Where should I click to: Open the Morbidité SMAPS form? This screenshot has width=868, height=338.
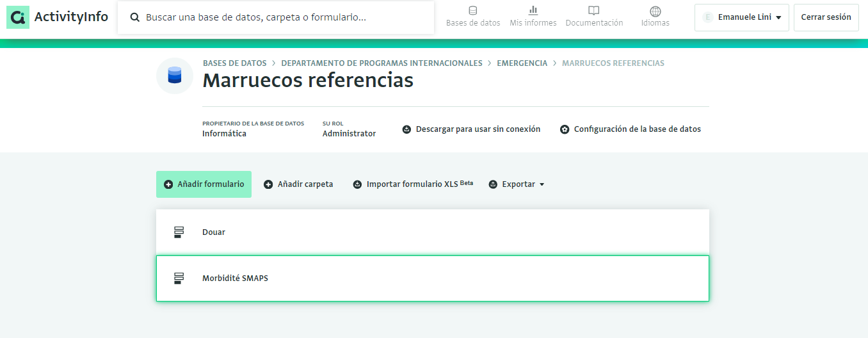[x=433, y=278]
